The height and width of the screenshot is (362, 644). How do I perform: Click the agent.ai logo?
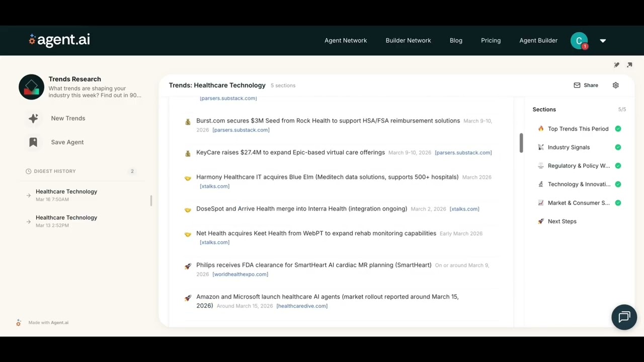point(59,40)
